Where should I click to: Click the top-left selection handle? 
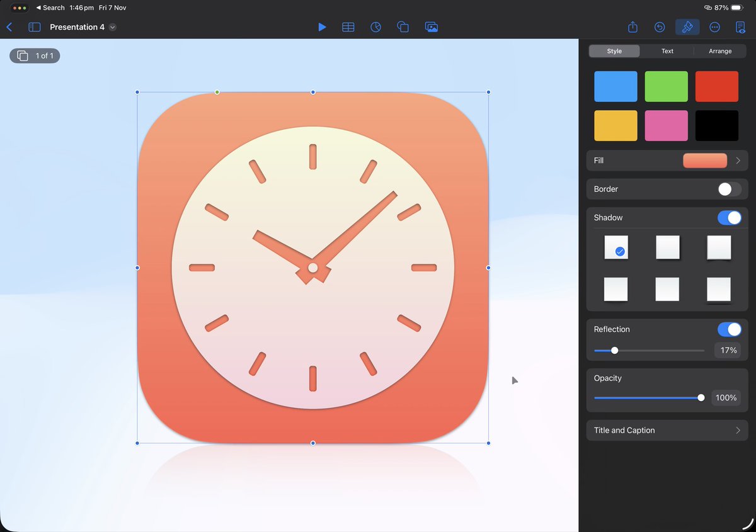(x=138, y=93)
